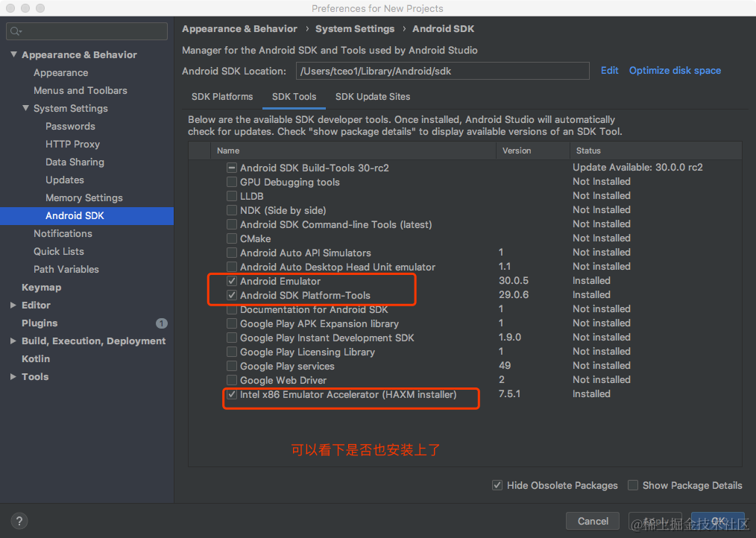Click the Status column header
756x538 pixels.
click(x=656, y=151)
